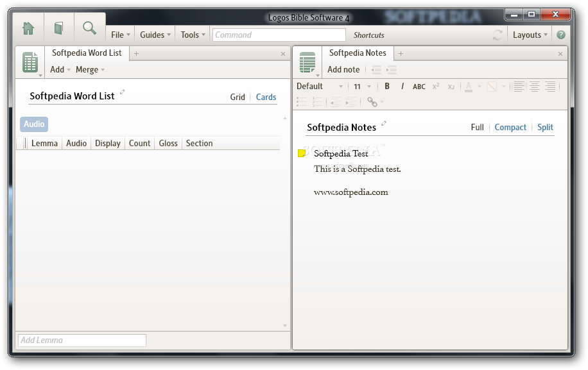Open the Layouts dropdown
This screenshot has width=588, height=370.
point(530,35)
